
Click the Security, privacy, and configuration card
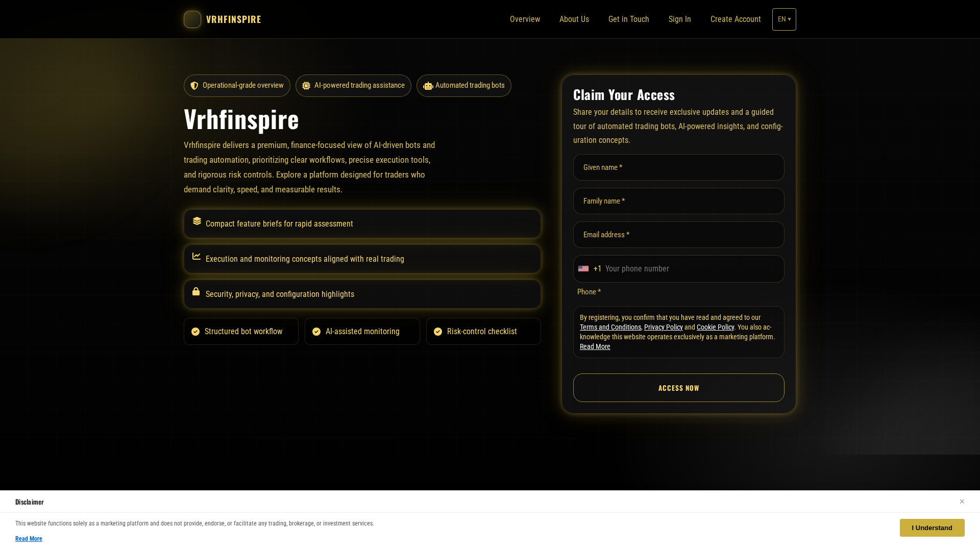coord(362,294)
